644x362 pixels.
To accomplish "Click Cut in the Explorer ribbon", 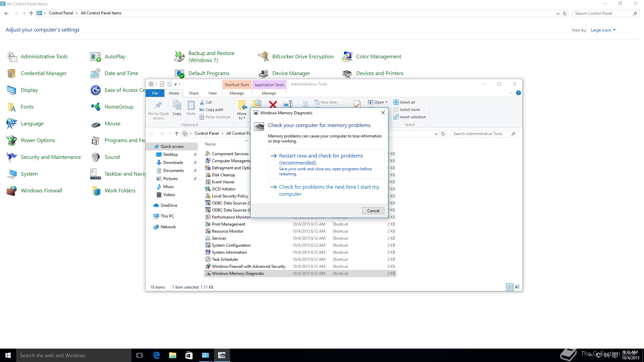I will pyautogui.click(x=206, y=102).
